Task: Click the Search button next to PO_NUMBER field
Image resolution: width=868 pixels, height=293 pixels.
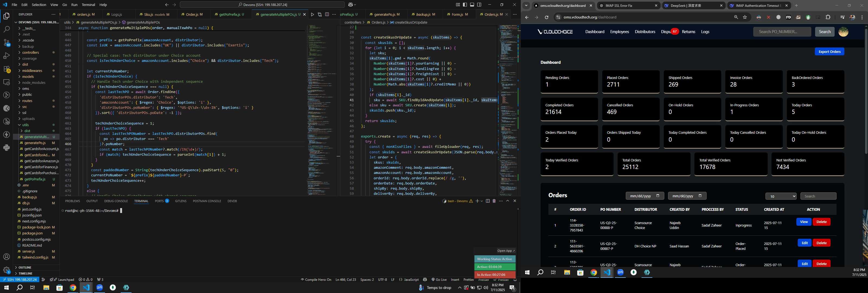Action: [825, 32]
